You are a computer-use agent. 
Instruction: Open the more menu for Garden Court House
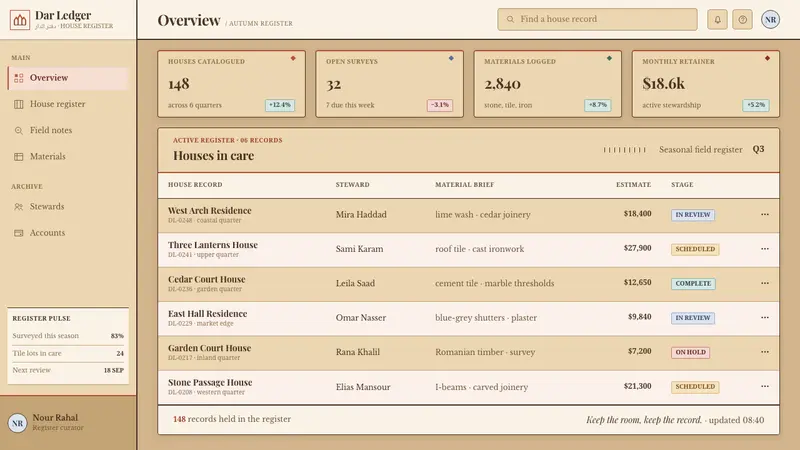(x=765, y=352)
